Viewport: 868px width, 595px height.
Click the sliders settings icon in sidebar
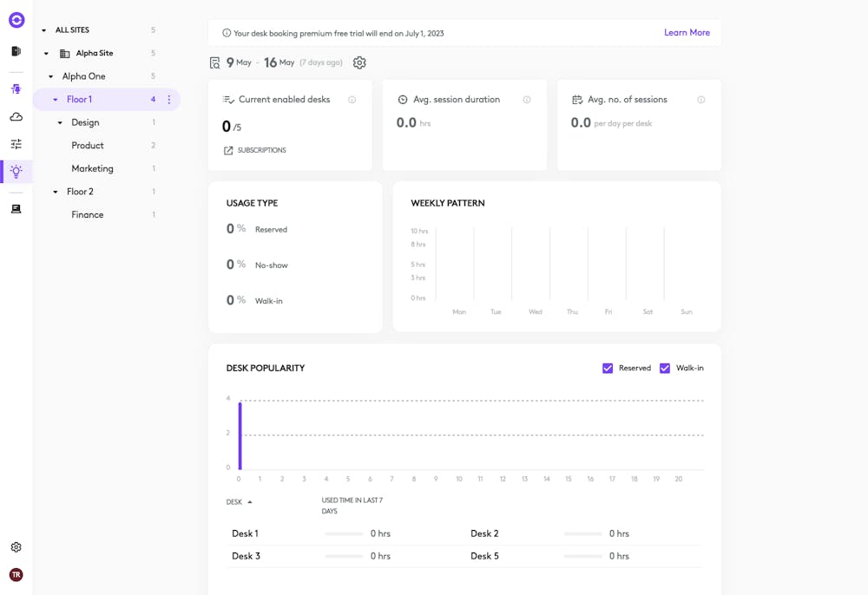point(16,143)
